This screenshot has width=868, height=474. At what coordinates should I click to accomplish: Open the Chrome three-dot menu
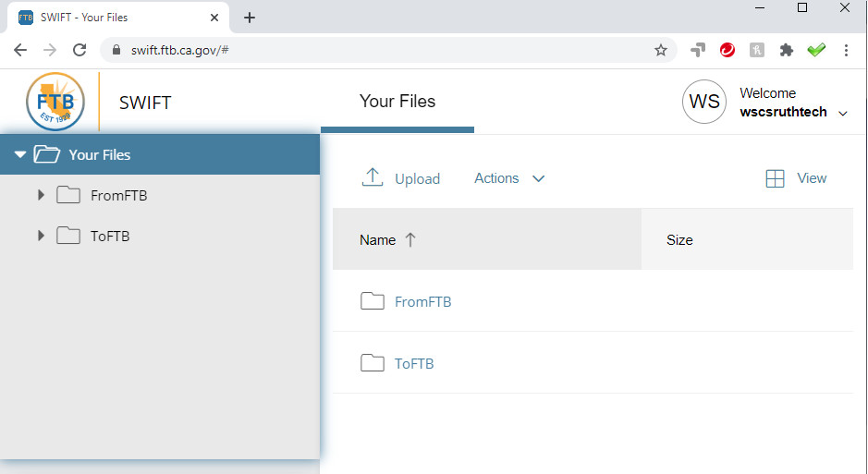coord(846,50)
